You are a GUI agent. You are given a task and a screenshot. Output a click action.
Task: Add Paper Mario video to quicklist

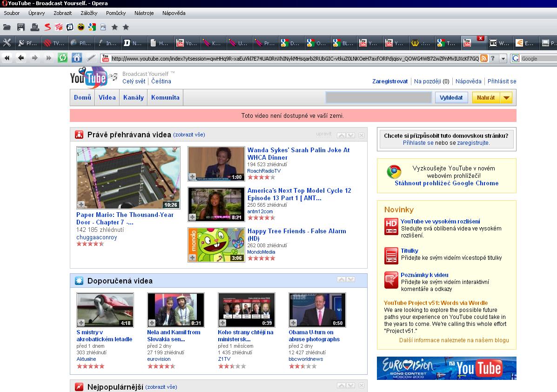(x=81, y=204)
